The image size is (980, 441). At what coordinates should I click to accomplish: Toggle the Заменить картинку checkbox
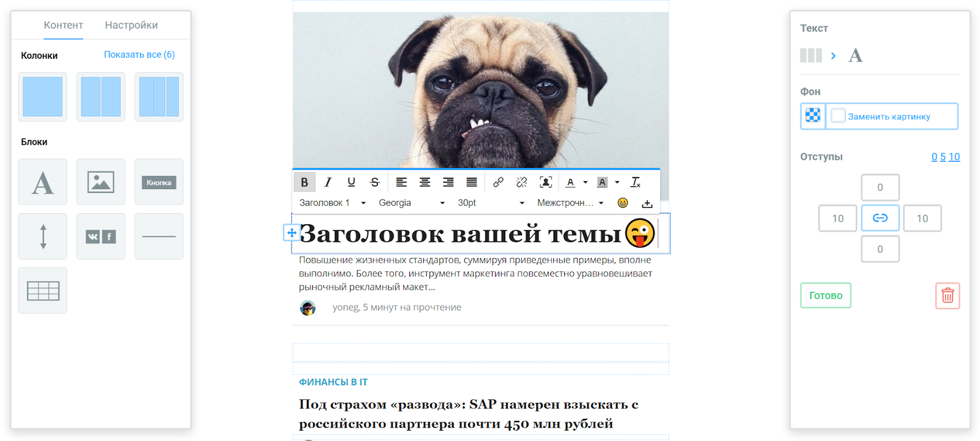[838, 116]
